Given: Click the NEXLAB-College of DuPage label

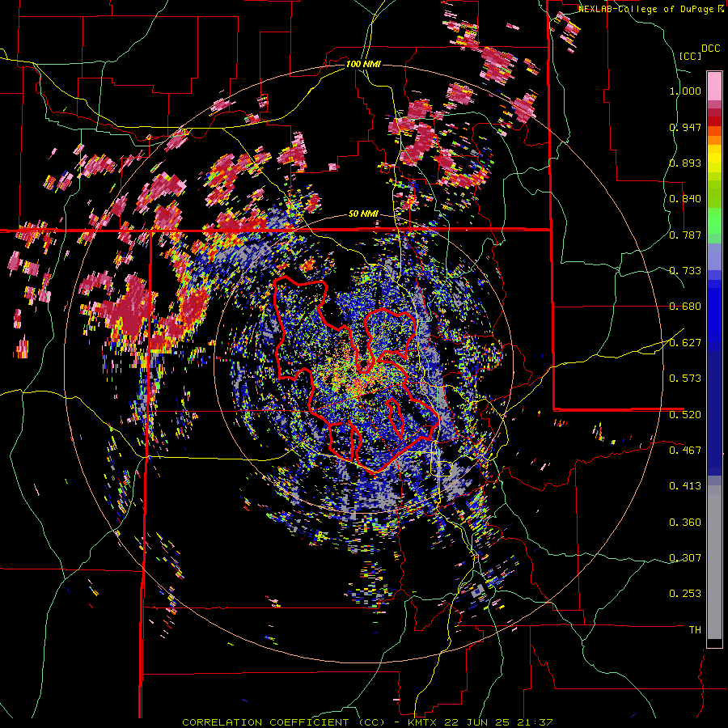Looking at the screenshot, I should click(x=647, y=9).
